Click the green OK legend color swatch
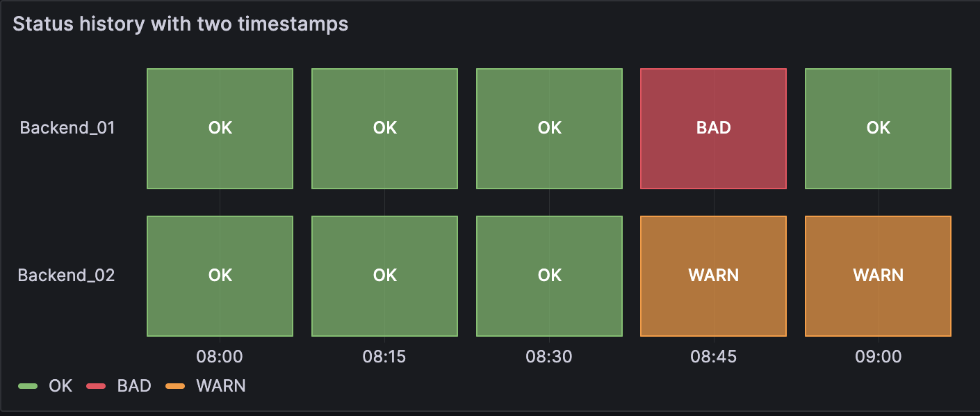This screenshot has height=416, width=980. tap(28, 386)
